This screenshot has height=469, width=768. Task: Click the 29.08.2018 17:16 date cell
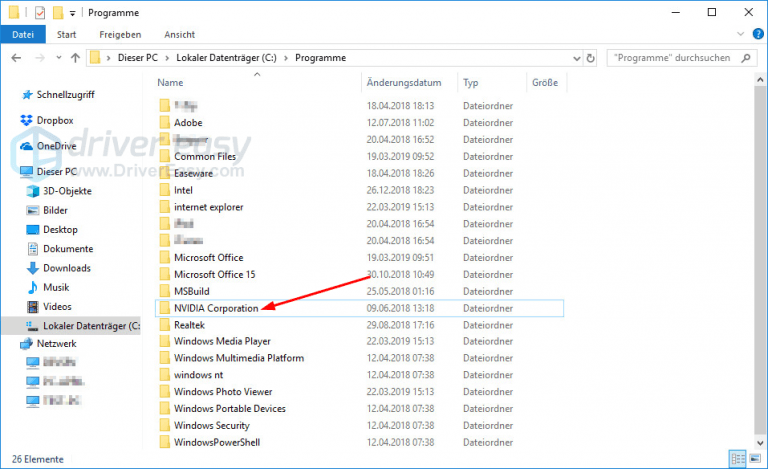click(x=400, y=325)
